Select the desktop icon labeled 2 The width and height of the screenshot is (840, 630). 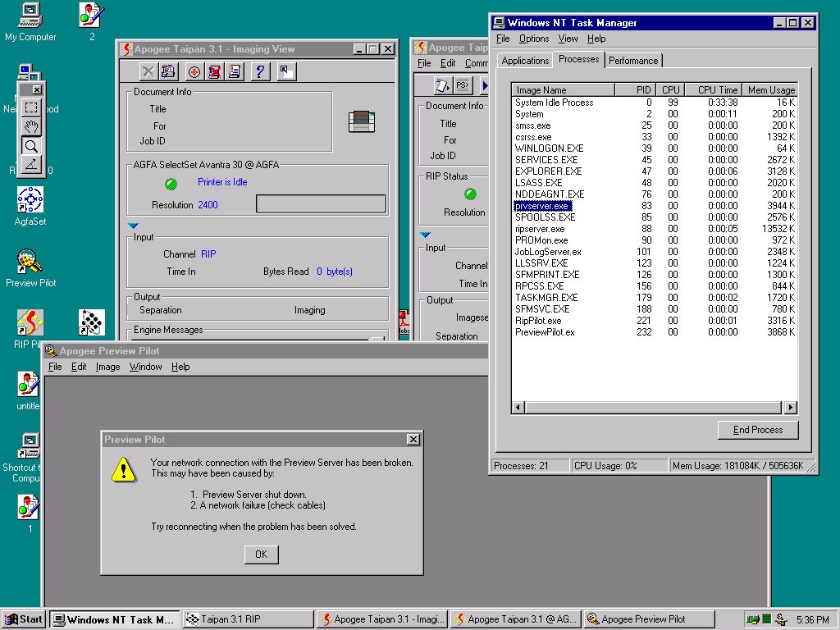pos(92,22)
